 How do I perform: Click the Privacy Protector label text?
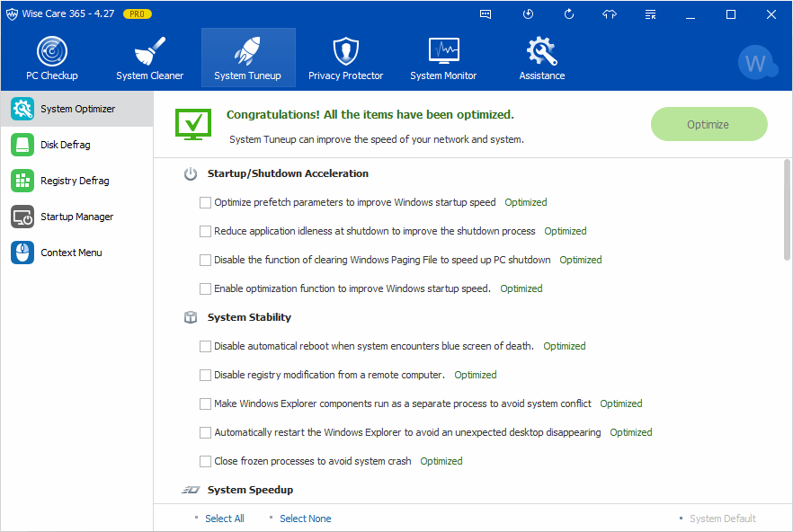click(x=346, y=75)
